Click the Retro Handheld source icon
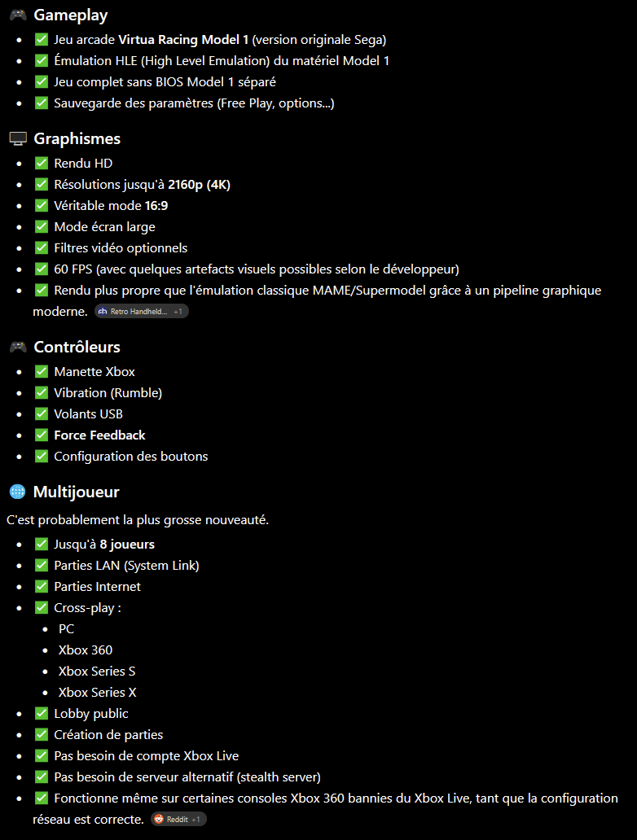Viewport: 637px width, 840px height. pos(103,311)
